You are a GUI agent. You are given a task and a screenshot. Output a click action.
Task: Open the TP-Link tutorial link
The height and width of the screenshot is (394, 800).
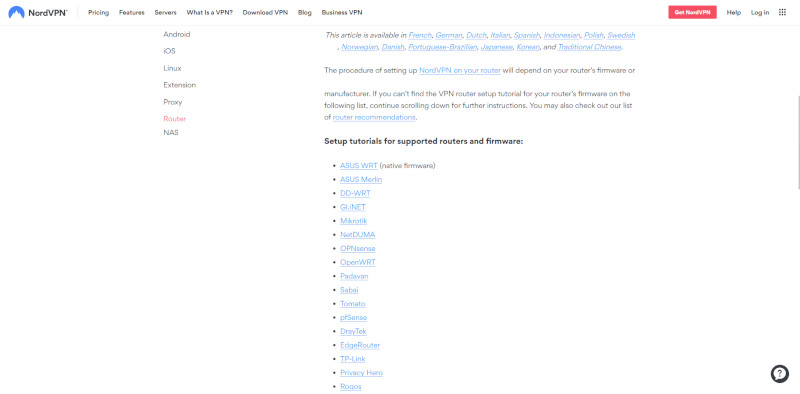(x=353, y=359)
